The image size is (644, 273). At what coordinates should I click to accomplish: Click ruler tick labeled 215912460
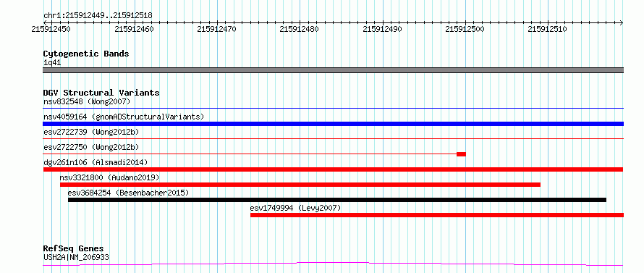click(134, 29)
